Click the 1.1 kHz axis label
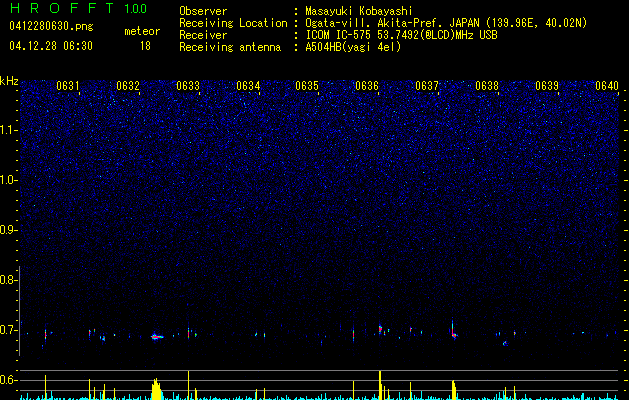The image size is (629, 400). [x=9, y=130]
